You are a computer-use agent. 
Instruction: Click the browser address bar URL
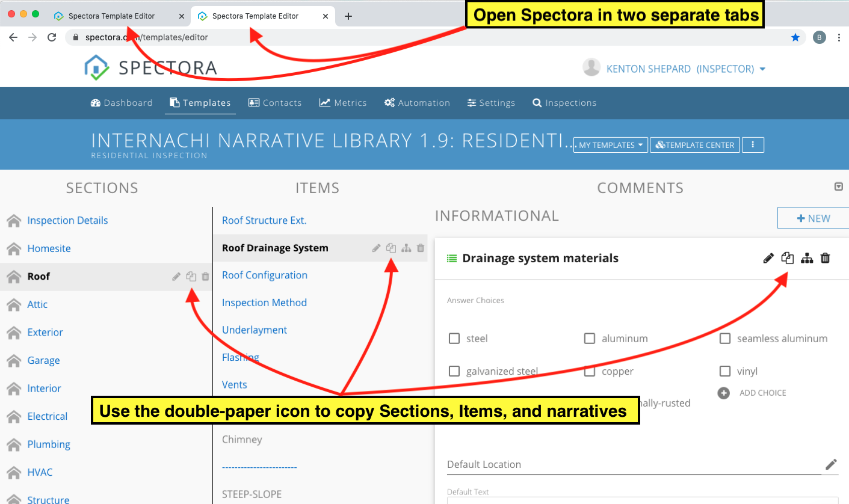(x=146, y=37)
